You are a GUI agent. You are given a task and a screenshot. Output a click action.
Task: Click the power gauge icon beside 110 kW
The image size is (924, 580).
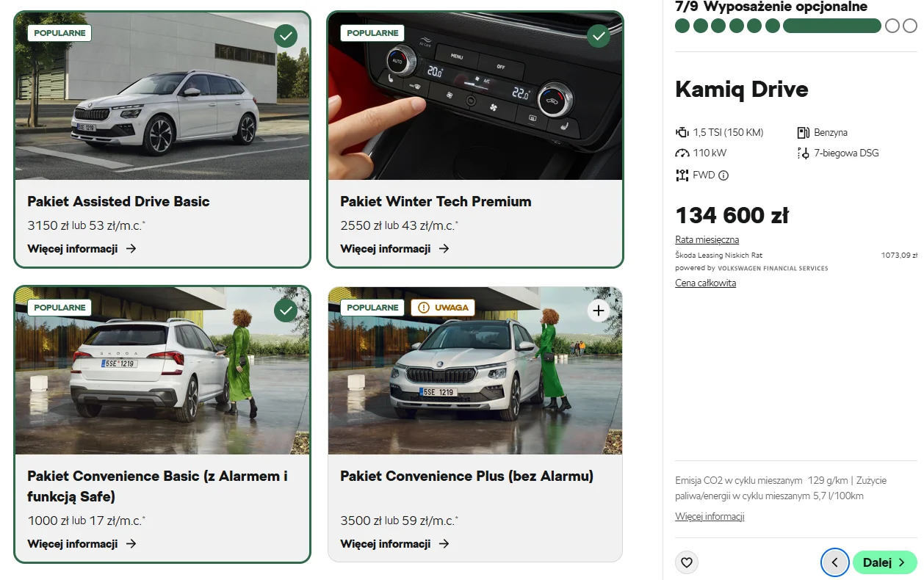point(682,153)
